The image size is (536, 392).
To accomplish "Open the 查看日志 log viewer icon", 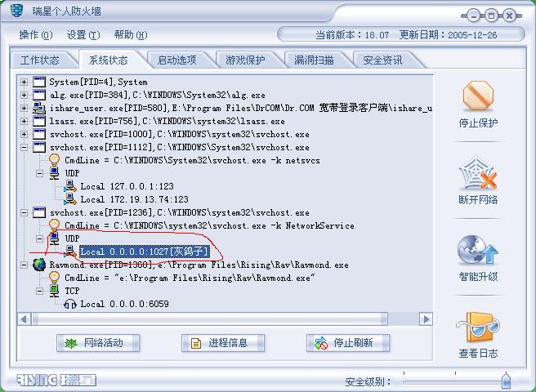I will pyautogui.click(x=478, y=327).
